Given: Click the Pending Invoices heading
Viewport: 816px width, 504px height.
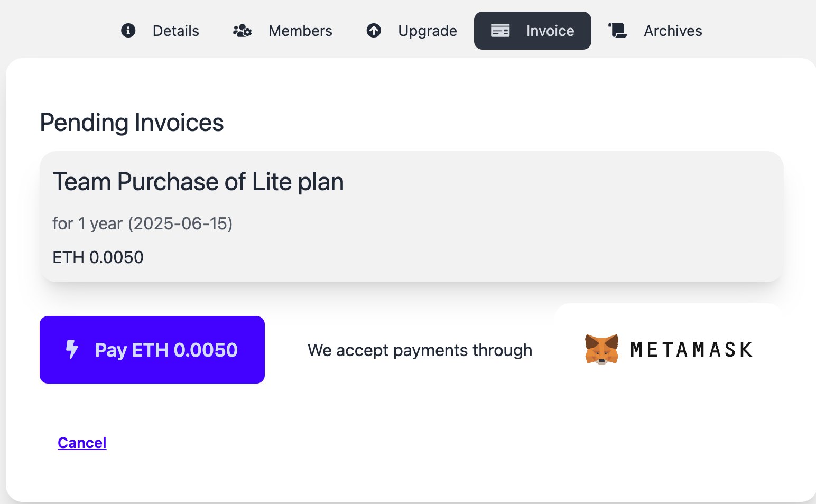Looking at the screenshot, I should point(132,123).
